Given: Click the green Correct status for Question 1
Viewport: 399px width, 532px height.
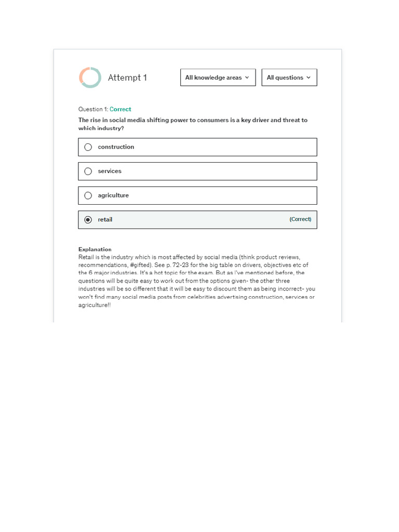Looking at the screenshot, I should tap(120, 109).
